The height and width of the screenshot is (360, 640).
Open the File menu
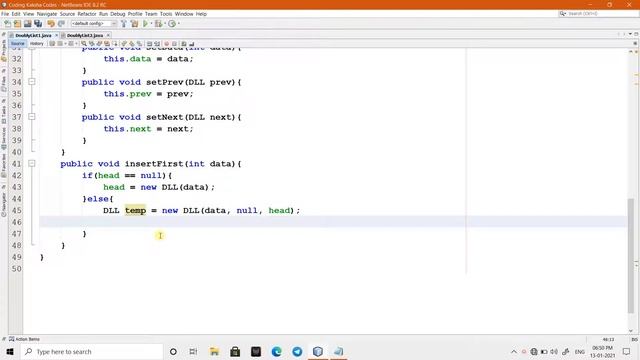(5, 14)
